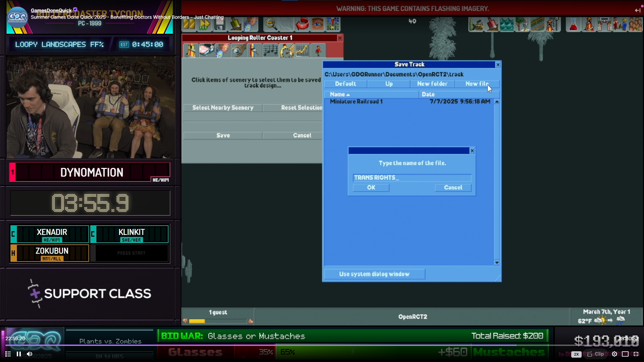644x362 pixels.
Task: Click the video progress seek bar
Action: tap(322, 345)
